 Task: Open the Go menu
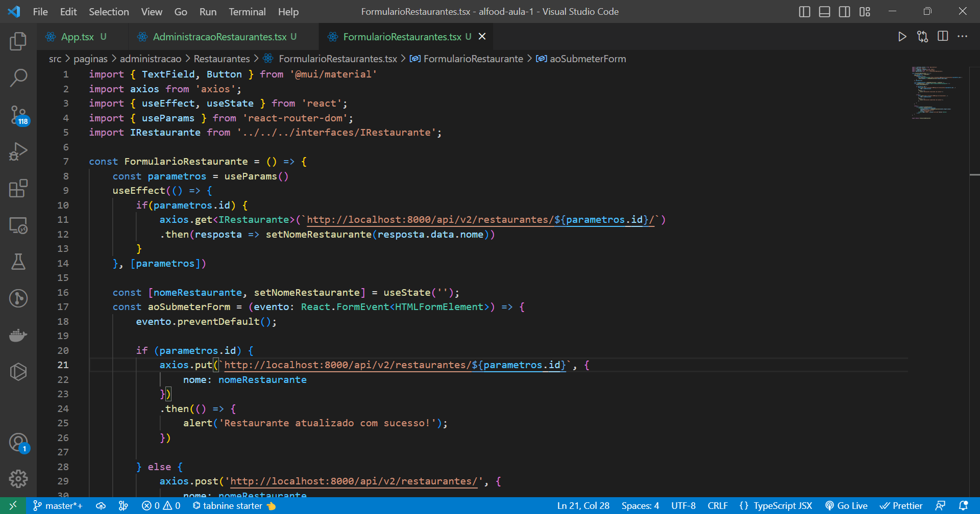click(181, 12)
